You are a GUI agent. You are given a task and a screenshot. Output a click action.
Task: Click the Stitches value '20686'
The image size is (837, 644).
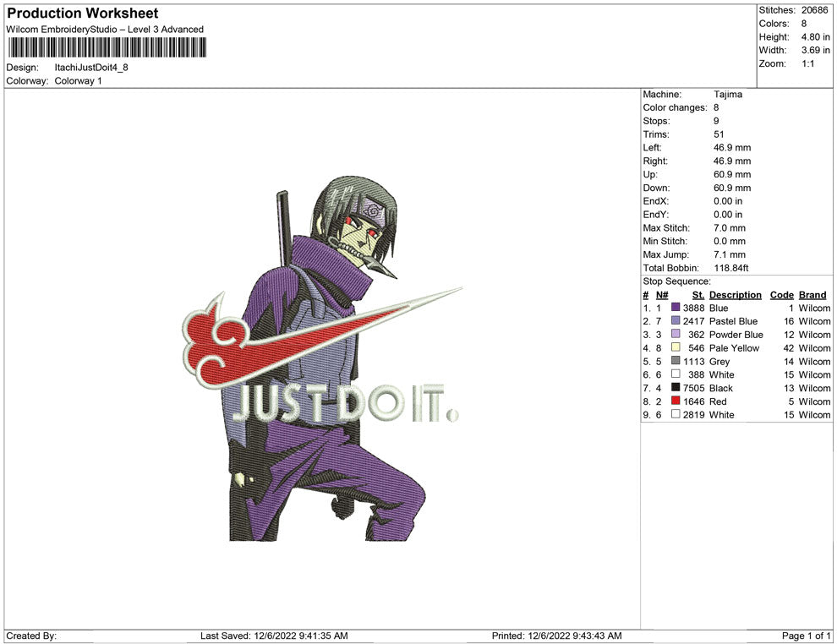coord(814,10)
